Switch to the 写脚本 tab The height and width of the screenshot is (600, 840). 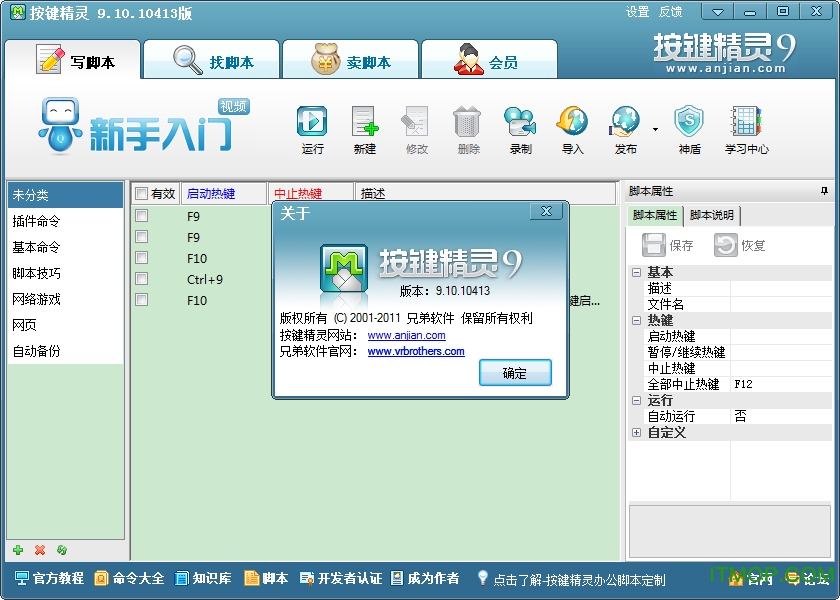click(x=73, y=59)
